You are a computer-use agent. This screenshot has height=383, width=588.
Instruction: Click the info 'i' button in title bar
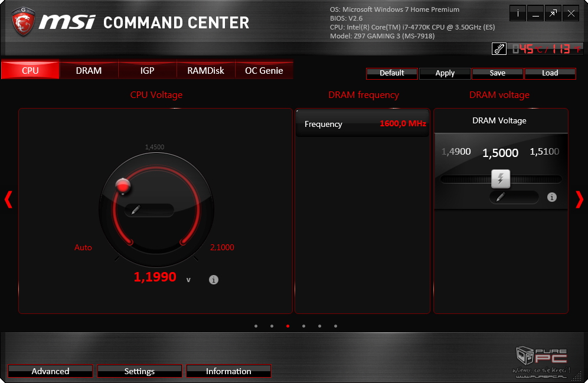click(x=518, y=14)
